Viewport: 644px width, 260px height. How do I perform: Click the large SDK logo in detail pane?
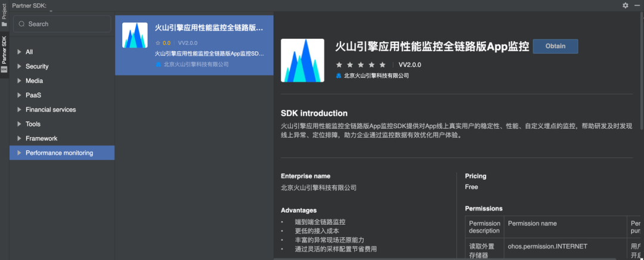click(x=302, y=60)
